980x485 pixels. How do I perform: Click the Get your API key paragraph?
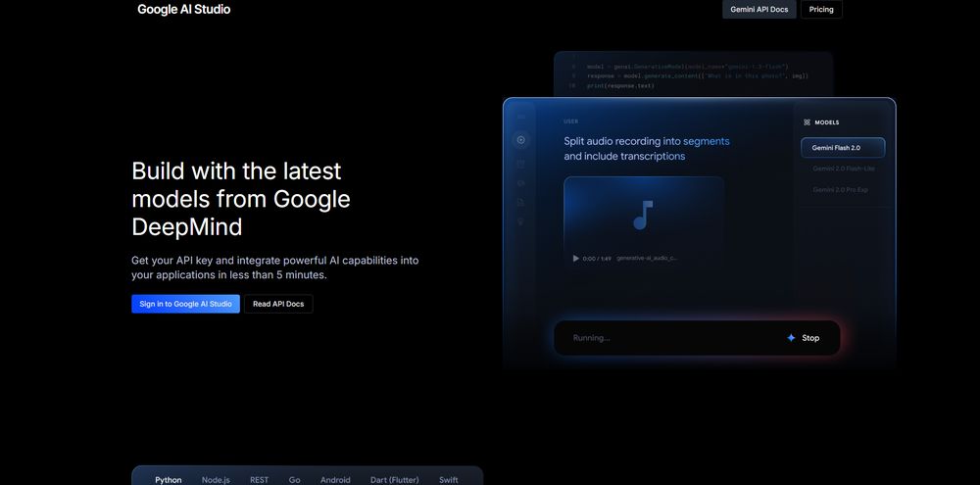pyautogui.click(x=275, y=267)
